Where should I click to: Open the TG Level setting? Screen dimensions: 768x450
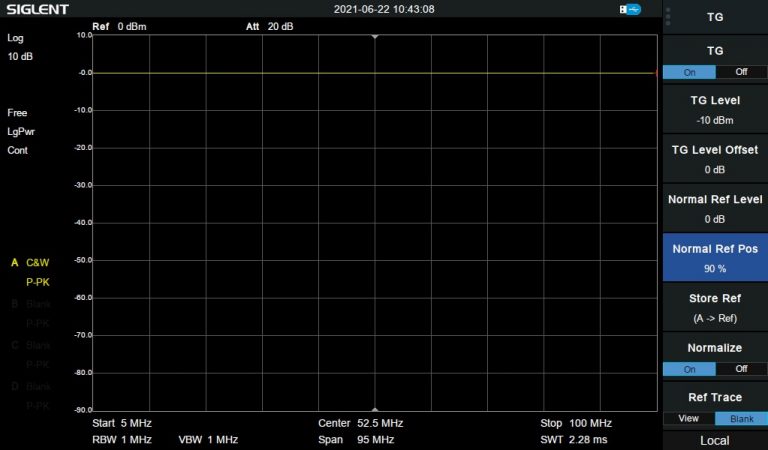coord(714,110)
